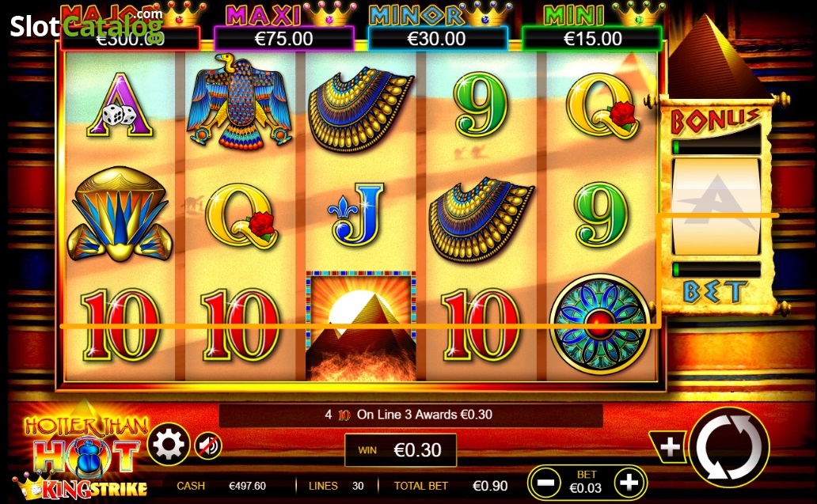
Task: Click the blue J symbol in center
Action: [357, 214]
